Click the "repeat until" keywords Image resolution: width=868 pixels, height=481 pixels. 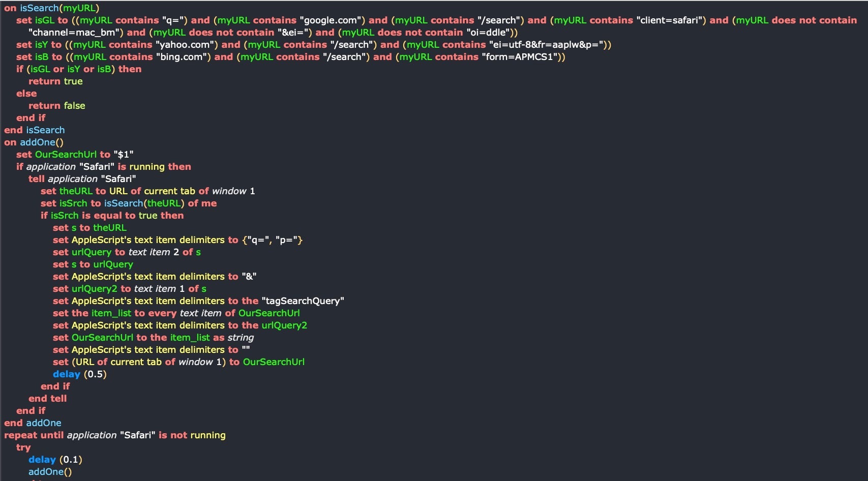click(x=34, y=435)
